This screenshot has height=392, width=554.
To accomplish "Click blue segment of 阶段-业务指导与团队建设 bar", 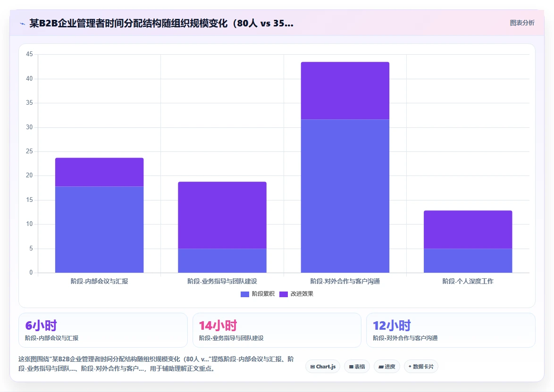I will (x=222, y=261).
